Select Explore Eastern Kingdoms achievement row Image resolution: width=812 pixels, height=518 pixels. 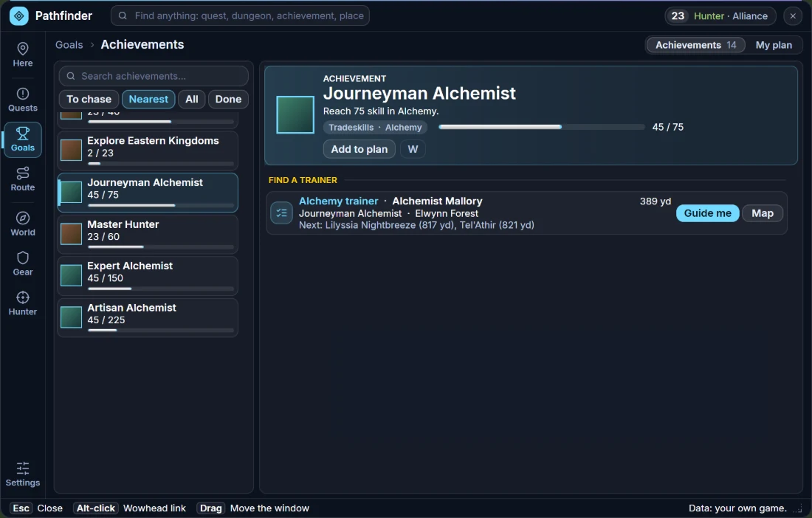click(x=148, y=151)
